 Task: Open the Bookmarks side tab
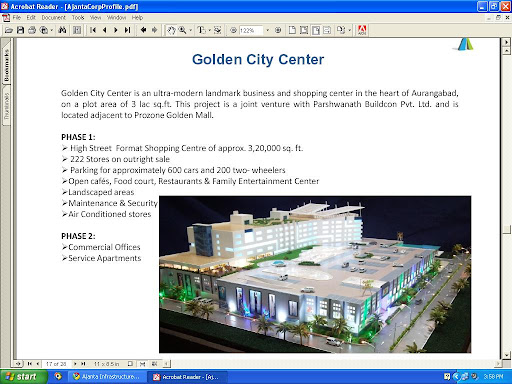pyautogui.click(x=6, y=65)
